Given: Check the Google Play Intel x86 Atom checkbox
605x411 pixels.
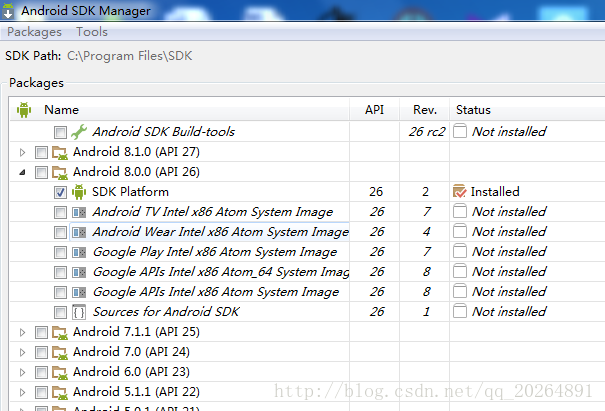Looking at the screenshot, I should point(60,252).
